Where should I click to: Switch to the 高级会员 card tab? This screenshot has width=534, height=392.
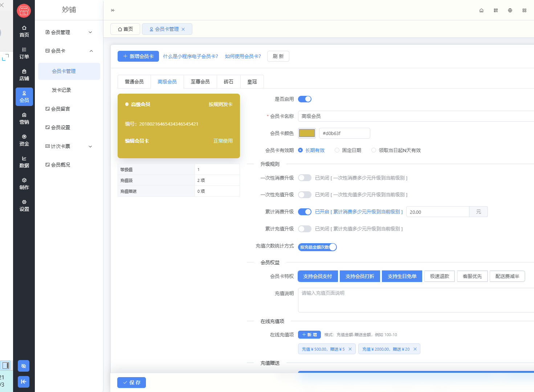tap(167, 82)
